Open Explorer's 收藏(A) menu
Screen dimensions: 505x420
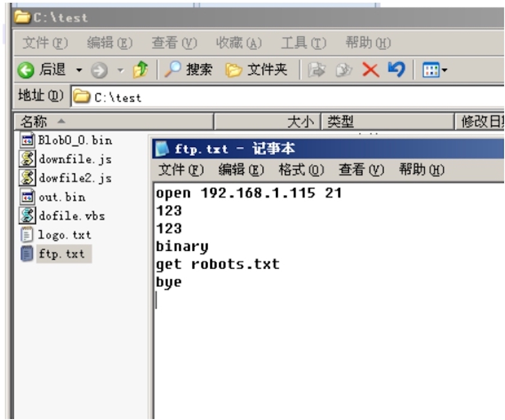[239, 44]
